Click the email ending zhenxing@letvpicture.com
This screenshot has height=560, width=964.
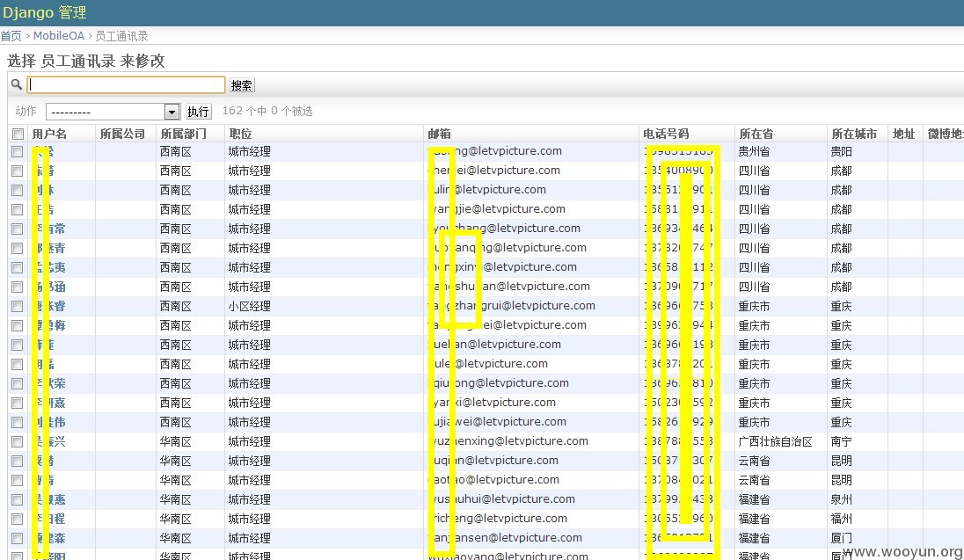[508, 441]
